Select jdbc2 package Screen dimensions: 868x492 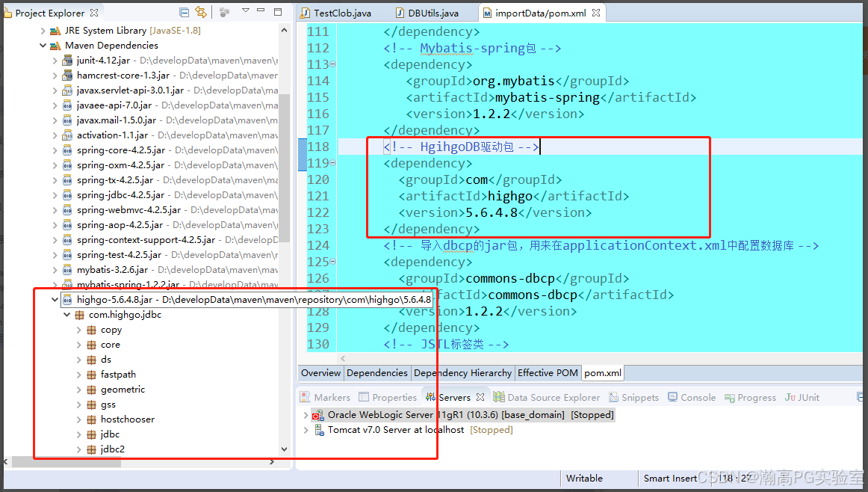pyautogui.click(x=112, y=449)
